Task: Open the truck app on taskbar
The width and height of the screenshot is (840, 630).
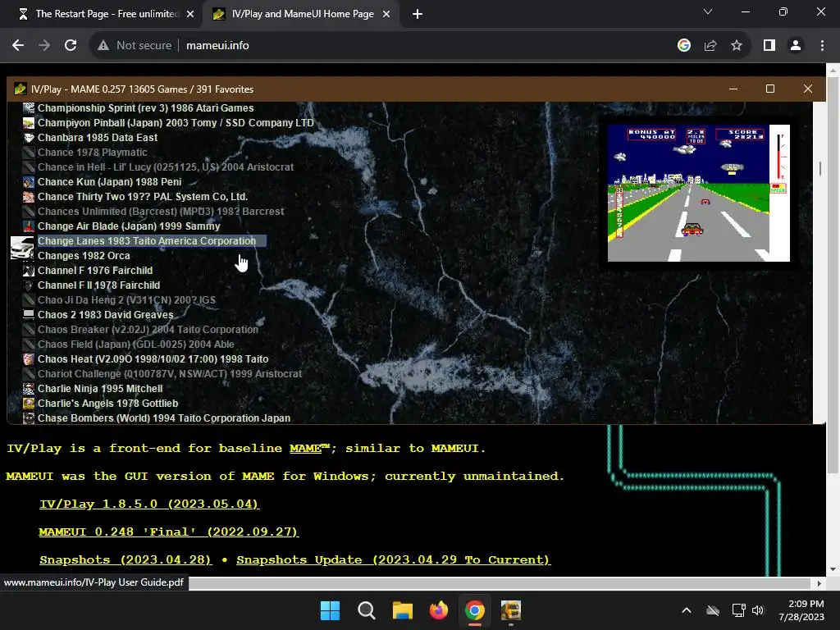Action: pyautogui.click(x=511, y=610)
